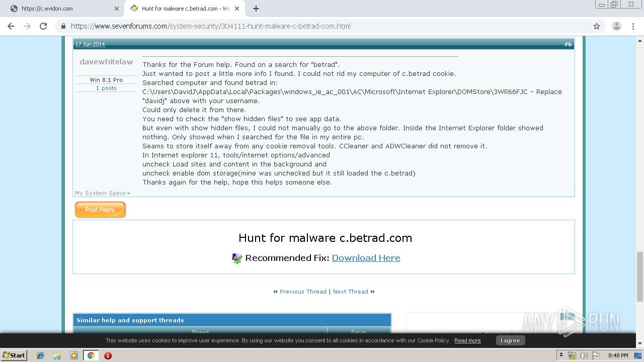Image resolution: width=644 pixels, height=362 pixels.
Task: Click the orange Post Reply button
Action: [x=100, y=210]
